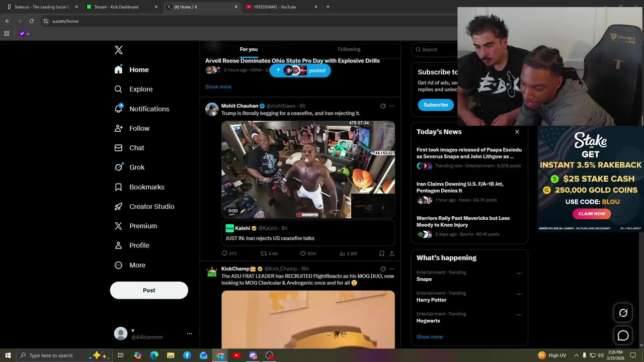This screenshot has width=644, height=362.
Task: Open more options for Snape trend
Action: [x=519, y=274]
